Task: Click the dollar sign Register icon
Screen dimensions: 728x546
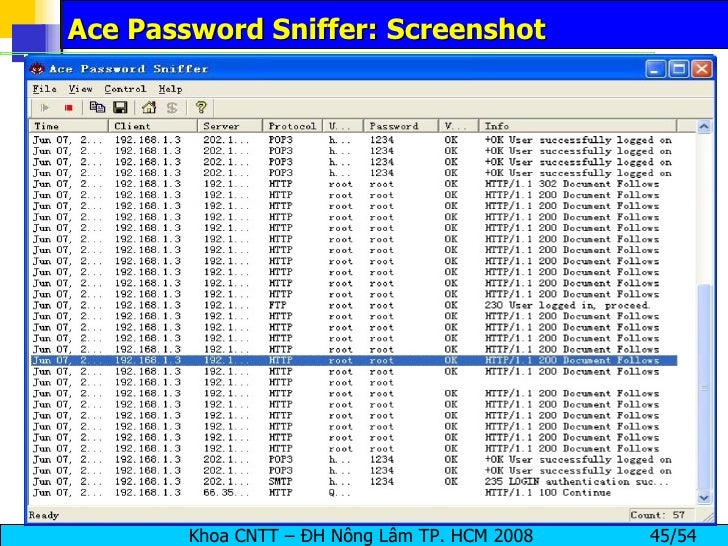Action: pyautogui.click(x=172, y=108)
